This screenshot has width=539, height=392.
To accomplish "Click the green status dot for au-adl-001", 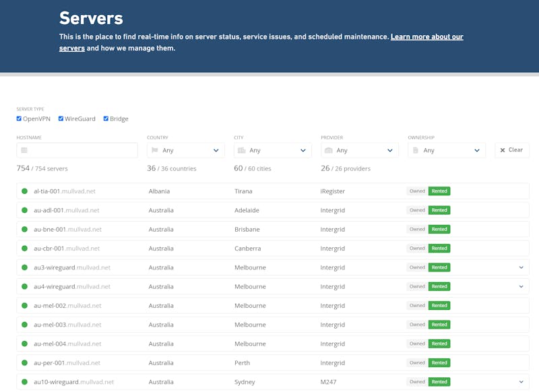I will point(24,210).
